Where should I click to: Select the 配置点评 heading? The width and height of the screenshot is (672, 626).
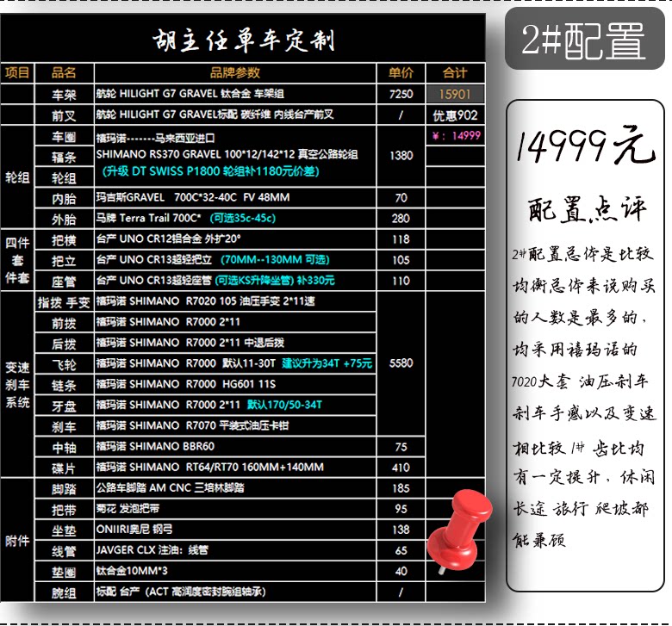pyautogui.click(x=587, y=209)
